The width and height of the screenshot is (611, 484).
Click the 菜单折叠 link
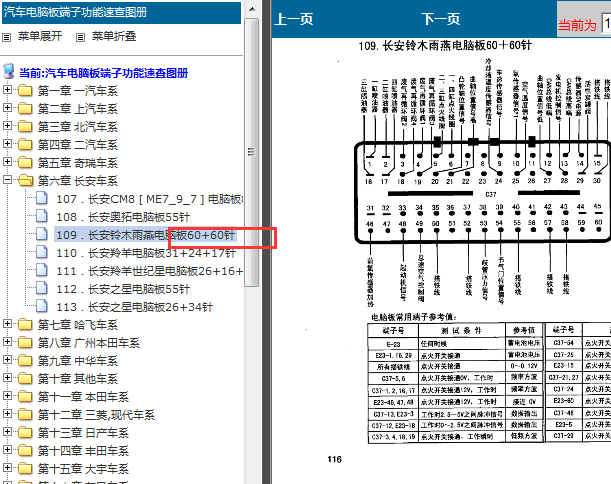click(114, 36)
